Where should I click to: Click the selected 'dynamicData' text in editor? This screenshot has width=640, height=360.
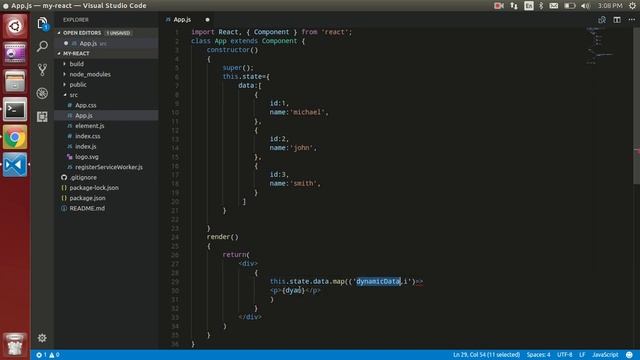(x=378, y=281)
